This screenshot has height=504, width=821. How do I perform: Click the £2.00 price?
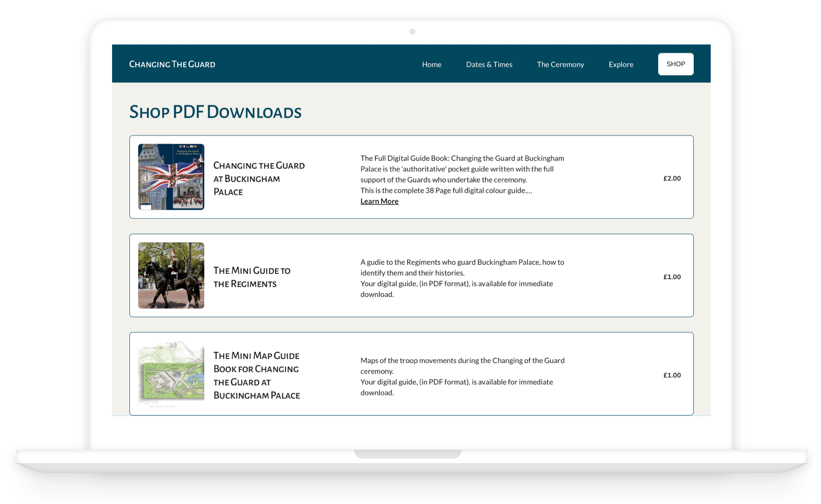click(x=672, y=178)
